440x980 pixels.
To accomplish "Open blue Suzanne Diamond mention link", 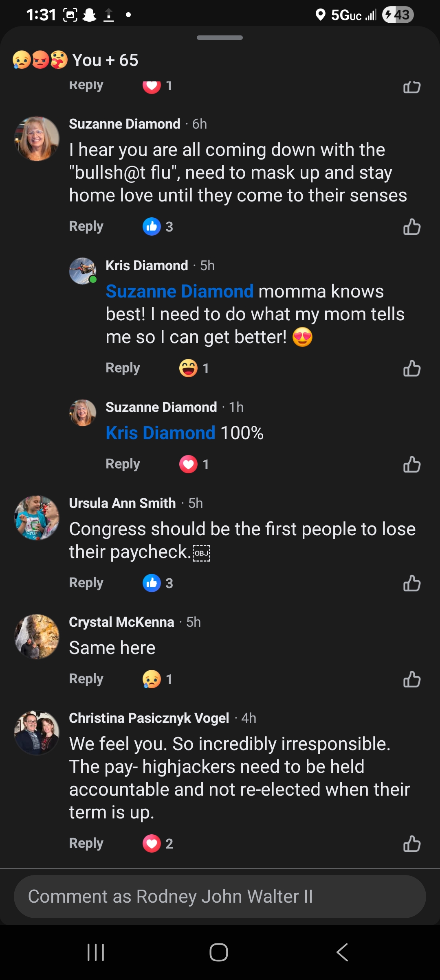I will tap(179, 291).
